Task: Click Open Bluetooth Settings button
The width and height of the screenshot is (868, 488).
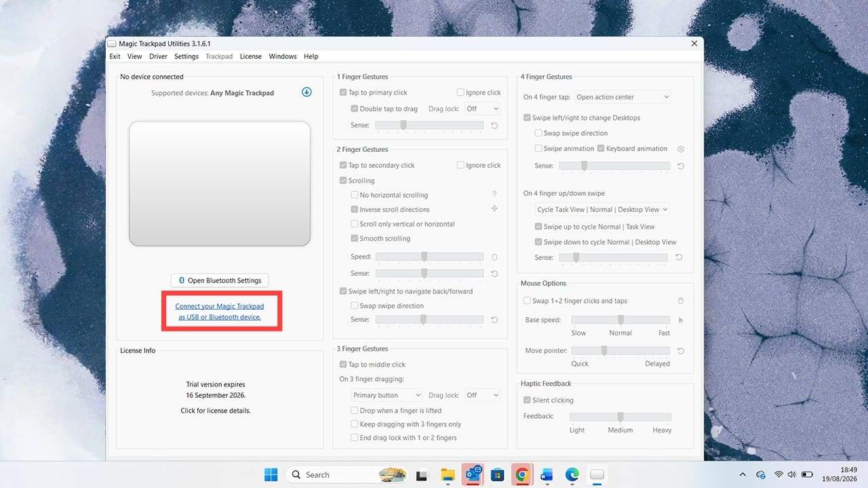Action: point(220,280)
